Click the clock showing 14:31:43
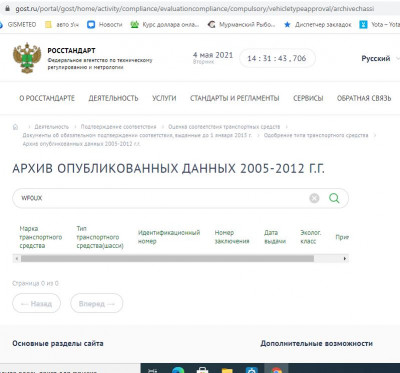The image size is (400, 373). coord(277,58)
